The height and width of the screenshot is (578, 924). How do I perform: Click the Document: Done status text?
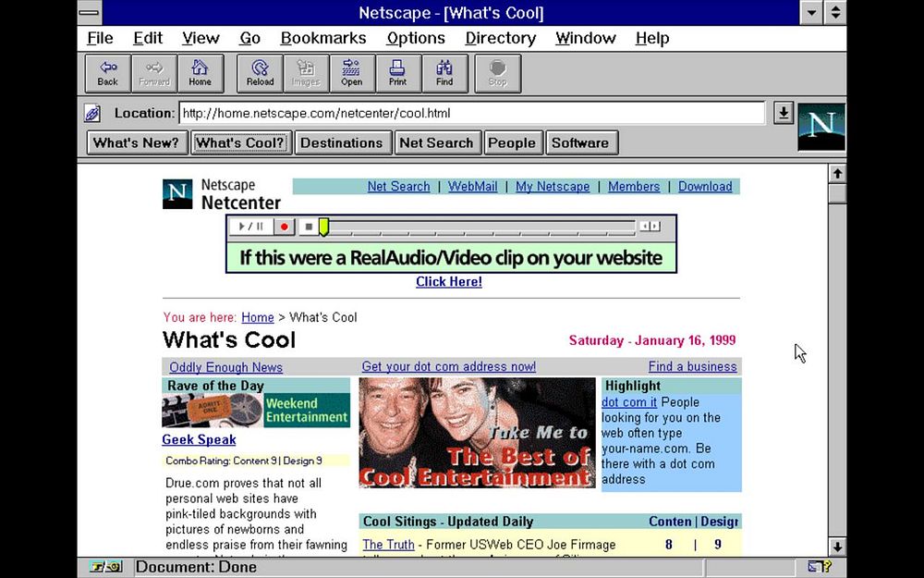196,567
